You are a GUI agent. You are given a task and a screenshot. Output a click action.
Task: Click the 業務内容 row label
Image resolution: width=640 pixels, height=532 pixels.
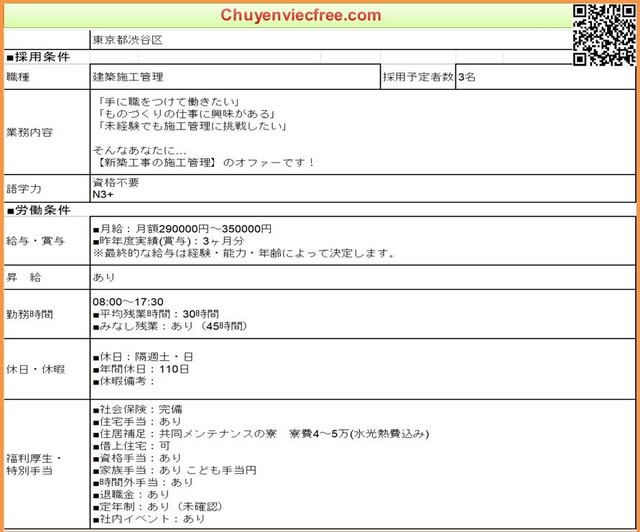tap(29, 131)
